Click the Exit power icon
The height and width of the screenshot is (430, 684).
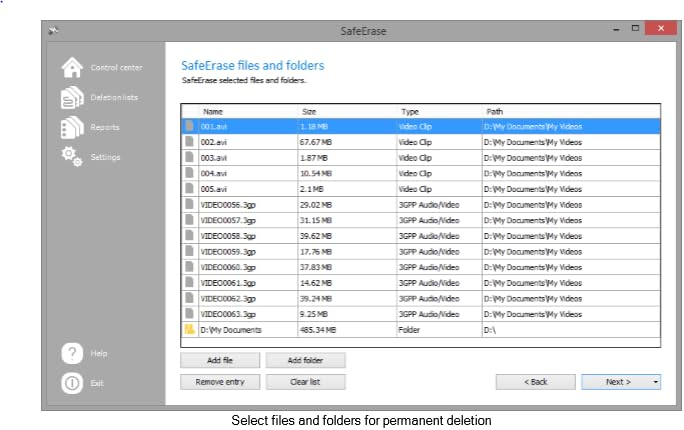pyautogui.click(x=72, y=383)
